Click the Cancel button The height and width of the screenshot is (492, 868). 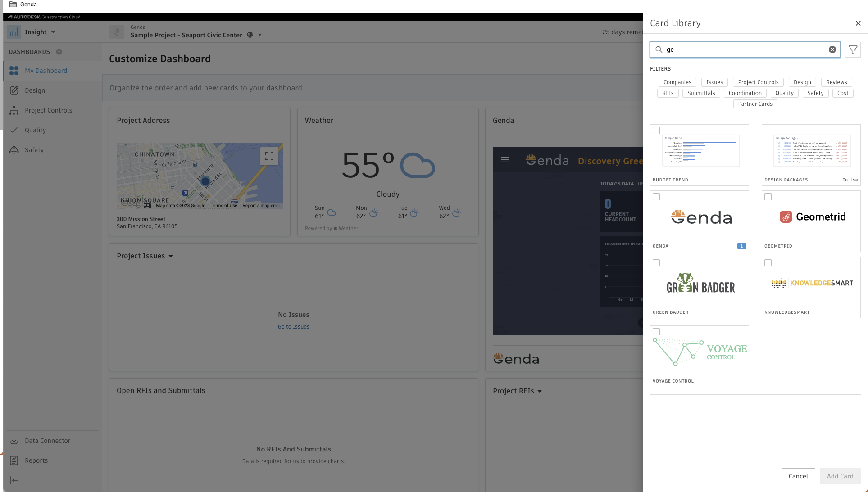[798, 476]
